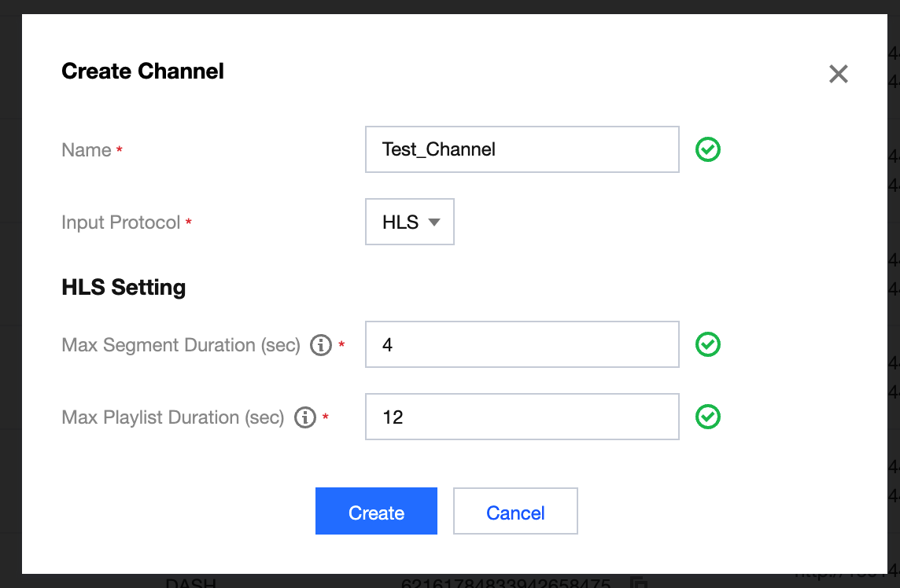Click the validation checkmark next to Max Playlist Duration

(x=708, y=417)
